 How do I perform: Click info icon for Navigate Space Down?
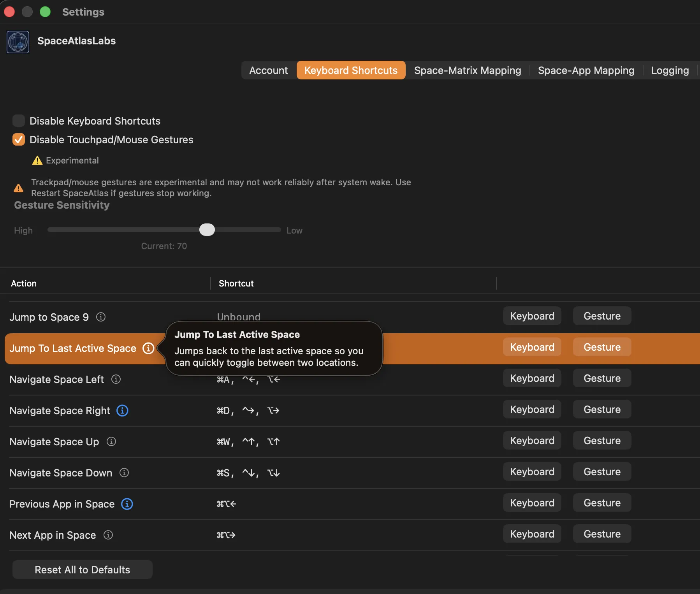[124, 473]
